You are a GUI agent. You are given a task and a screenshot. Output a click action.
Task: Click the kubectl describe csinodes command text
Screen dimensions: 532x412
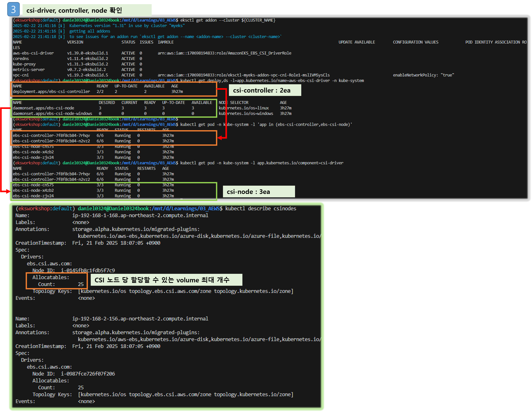point(260,208)
